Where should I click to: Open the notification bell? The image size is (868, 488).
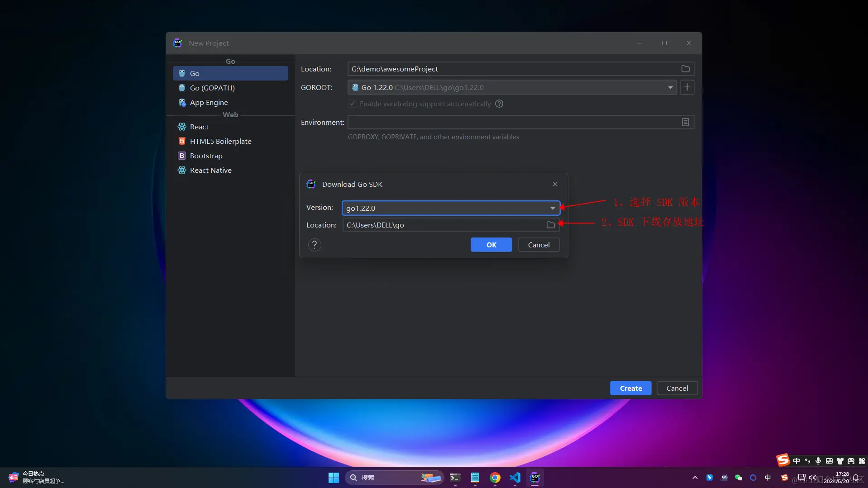coord(856,478)
